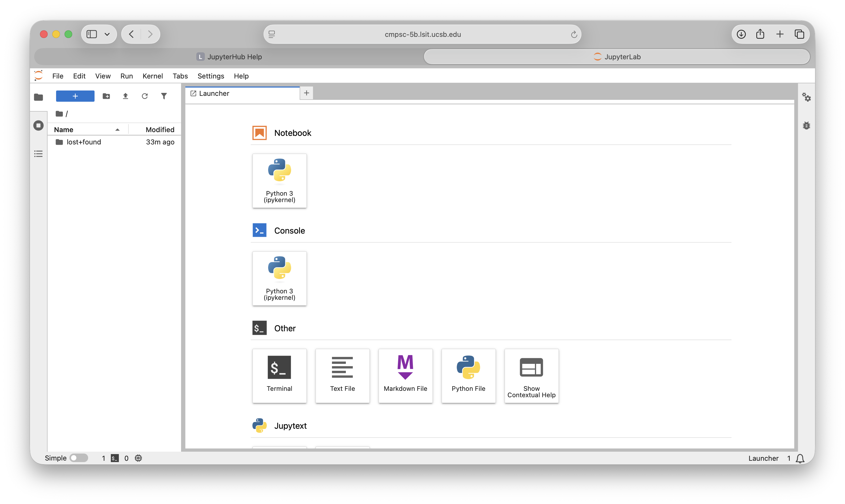The image size is (845, 504).
Task: Open the lost+found folder
Action: coord(84,142)
